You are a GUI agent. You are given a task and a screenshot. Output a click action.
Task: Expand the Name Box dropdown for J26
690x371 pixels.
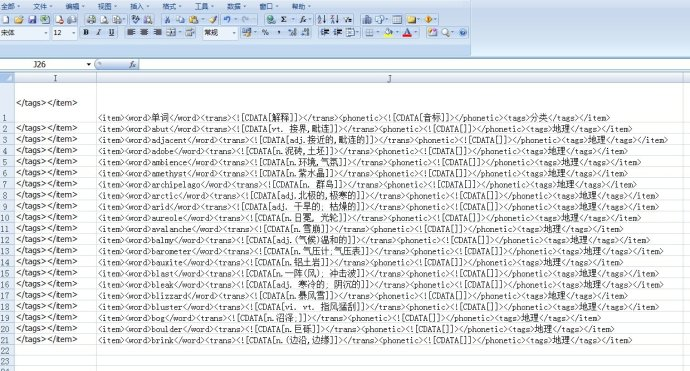click(x=88, y=64)
